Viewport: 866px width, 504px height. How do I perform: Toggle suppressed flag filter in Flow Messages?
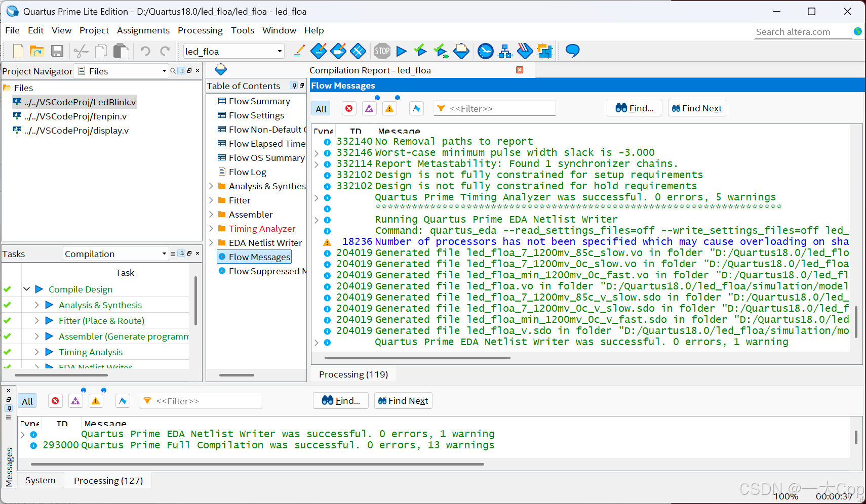tap(416, 108)
